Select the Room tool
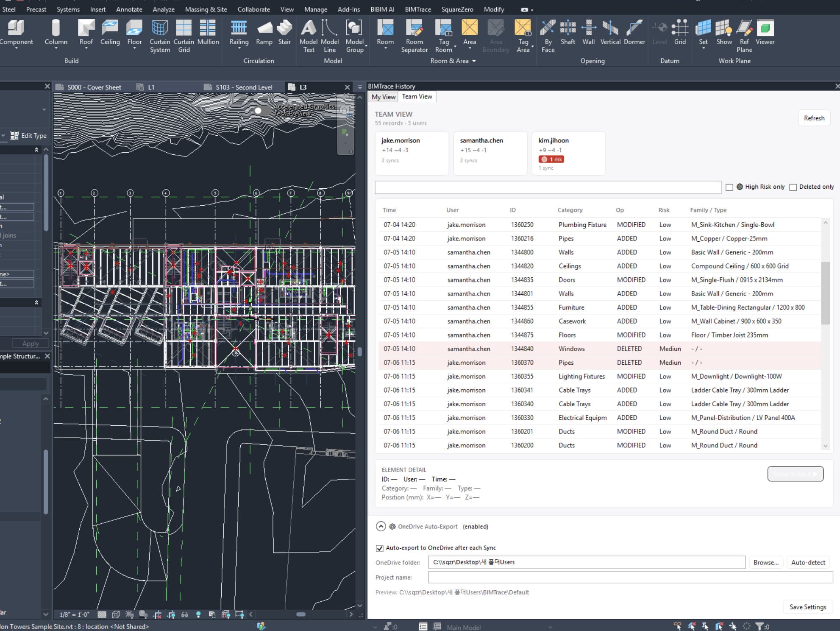 coord(385,33)
